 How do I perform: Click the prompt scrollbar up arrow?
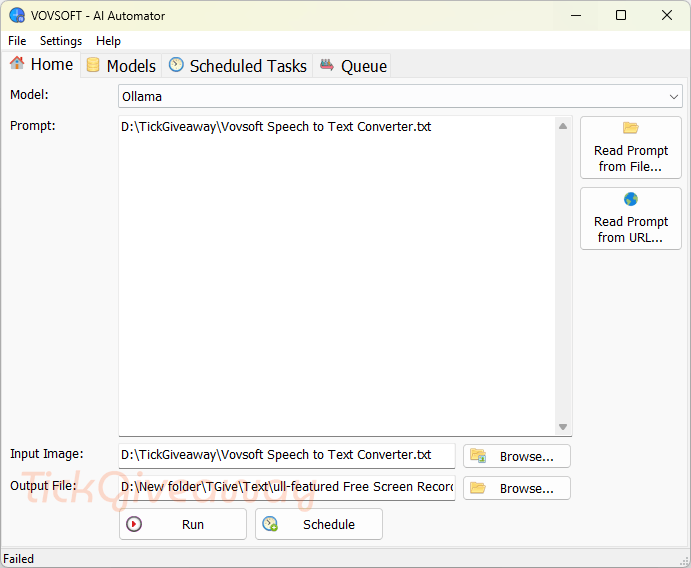pos(563,126)
